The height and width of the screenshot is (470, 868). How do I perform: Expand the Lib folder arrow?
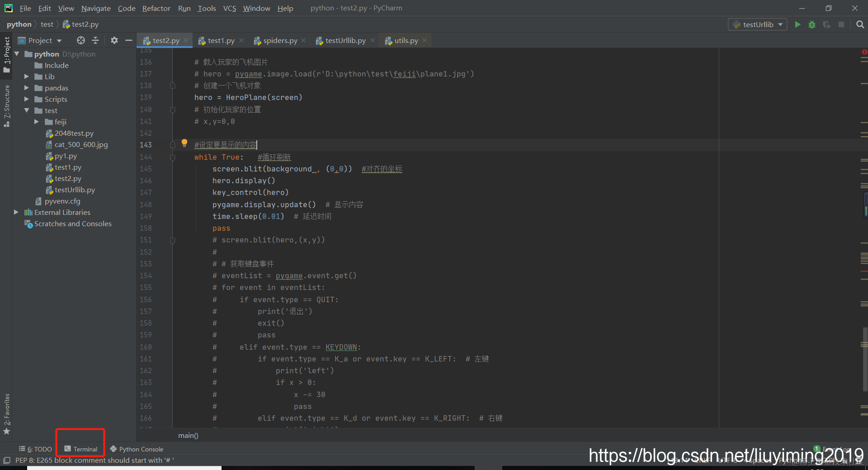(x=27, y=76)
